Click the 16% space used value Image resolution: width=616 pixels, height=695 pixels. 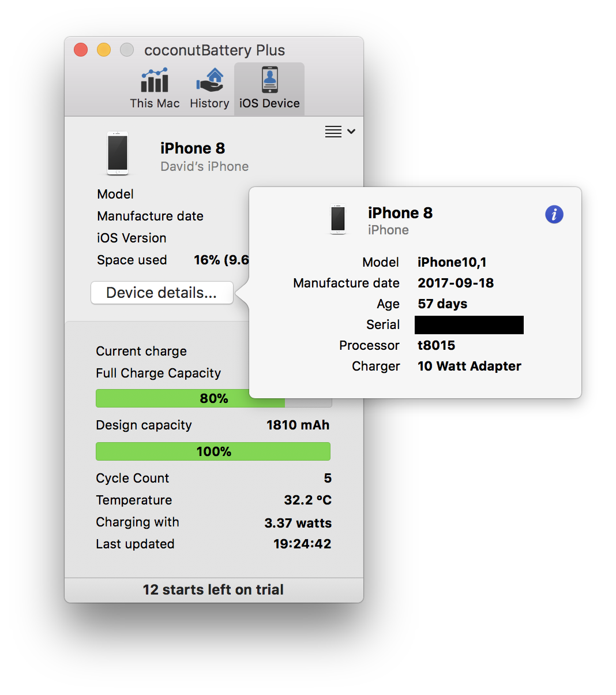coord(221,260)
